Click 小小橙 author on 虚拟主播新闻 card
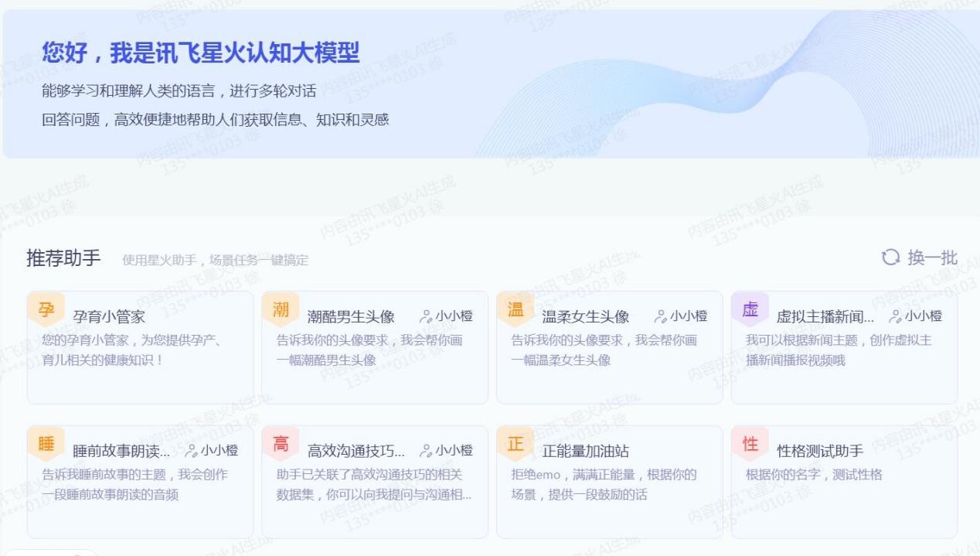Viewport: 980px width, 556px height. 924,316
